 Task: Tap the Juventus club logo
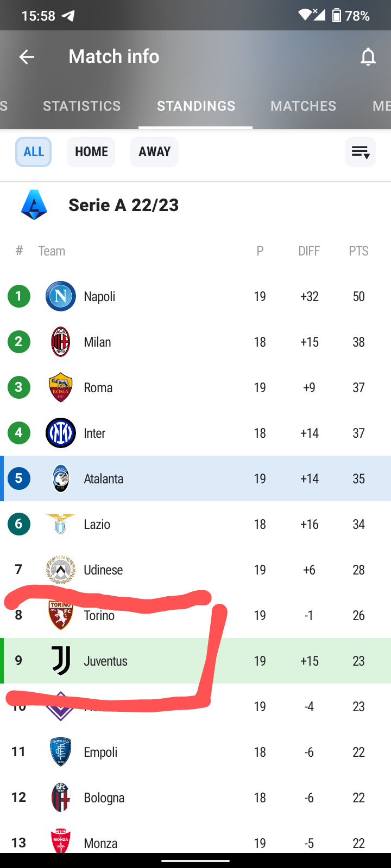point(61,661)
